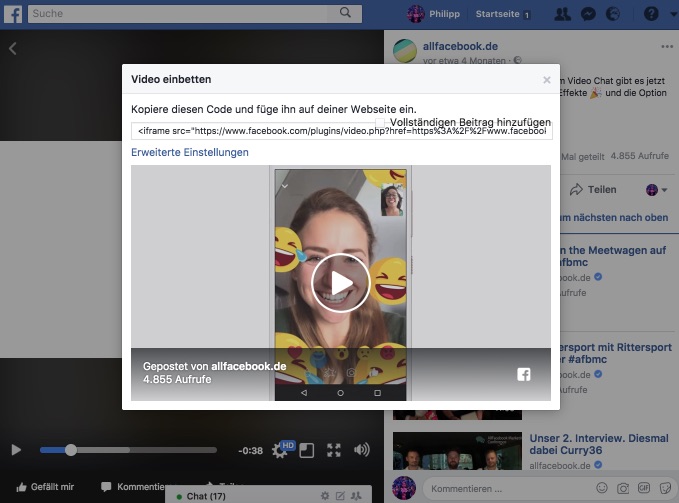Insert emoji in comment field
This screenshot has width=679, height=503.
602,488
